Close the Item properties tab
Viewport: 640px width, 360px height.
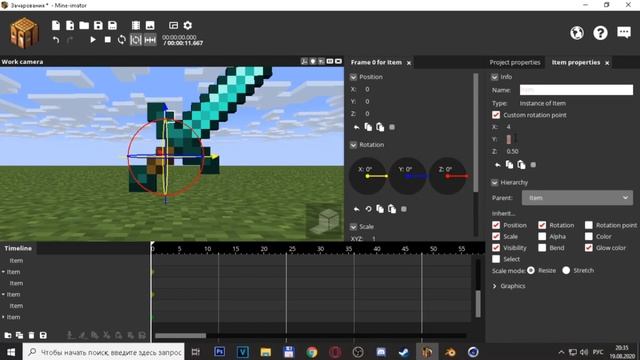coord(607,63)
